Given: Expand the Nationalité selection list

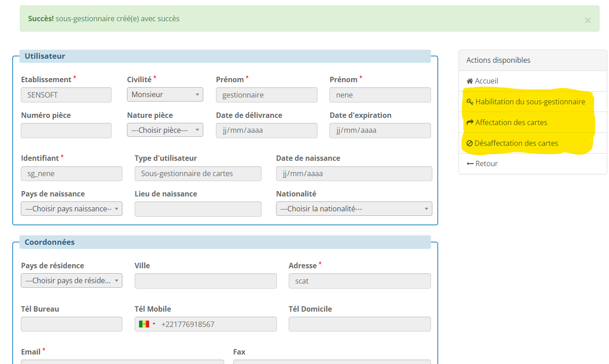Looking at the screenshot, I should 354,209.
